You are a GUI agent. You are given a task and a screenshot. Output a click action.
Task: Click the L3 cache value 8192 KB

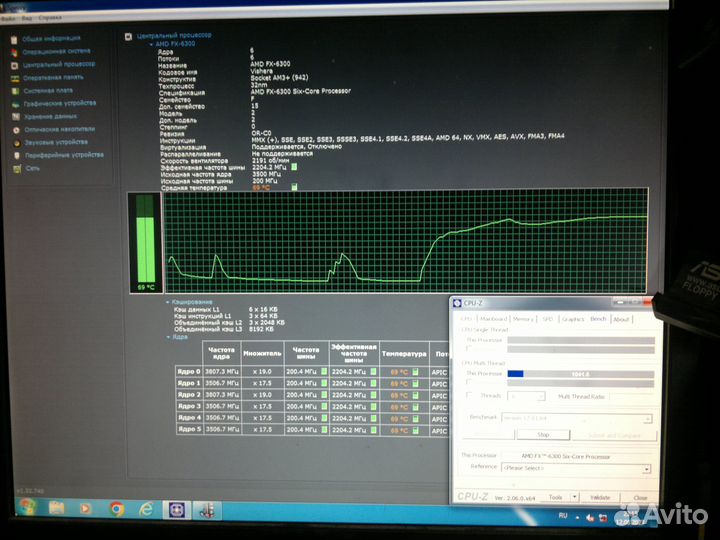(261, 329)
